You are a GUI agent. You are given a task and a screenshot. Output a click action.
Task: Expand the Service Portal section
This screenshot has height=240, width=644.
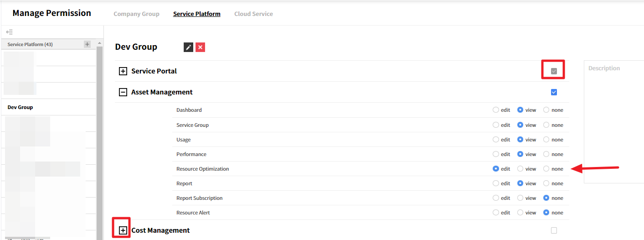123,71
